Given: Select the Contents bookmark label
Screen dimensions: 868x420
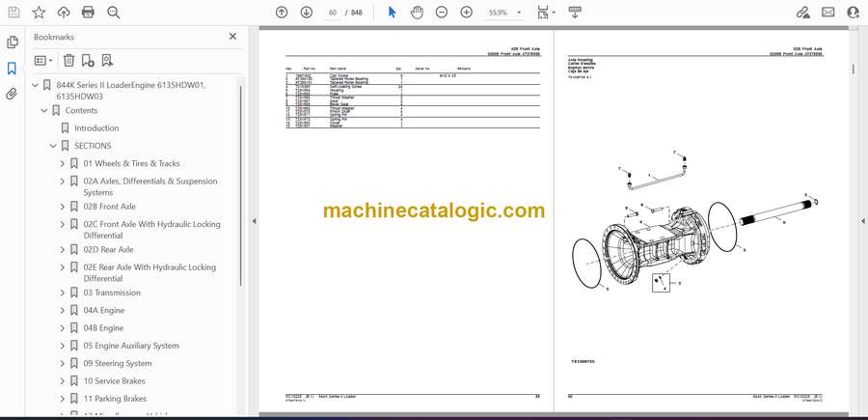Looking at the screenshot, I should tap(81, 111).
